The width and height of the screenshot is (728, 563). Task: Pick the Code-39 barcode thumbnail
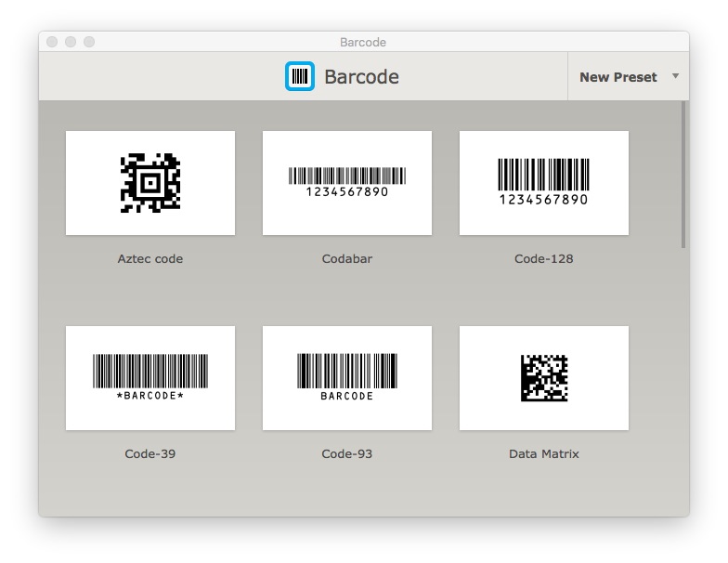pyautogui.click(x=150, y=378)
